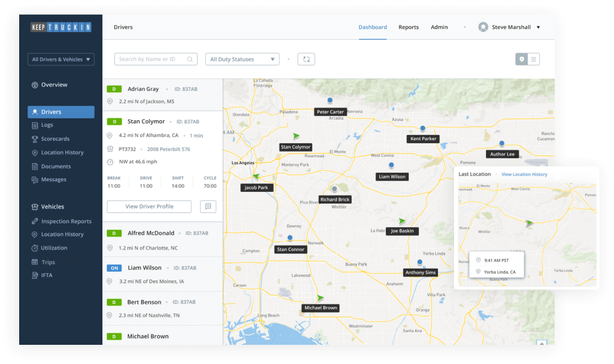
Task: Click the search magnifier icon
Action: click(190, 59)
